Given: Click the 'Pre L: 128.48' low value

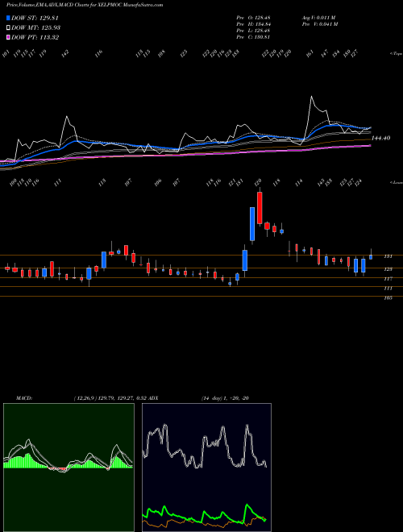Looking at the screenshot, I should click(253, 31).
